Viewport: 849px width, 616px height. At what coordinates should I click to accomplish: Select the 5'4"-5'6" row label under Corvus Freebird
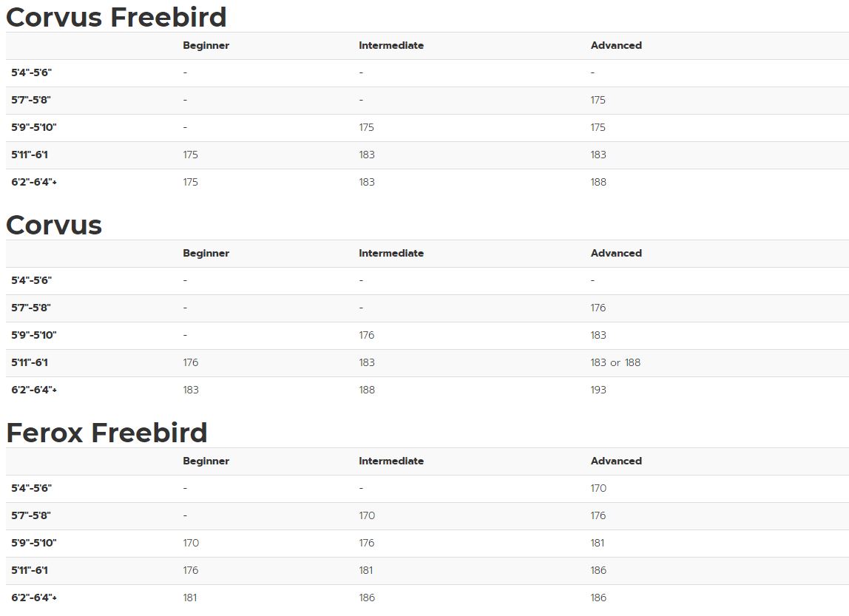(32, 72)
